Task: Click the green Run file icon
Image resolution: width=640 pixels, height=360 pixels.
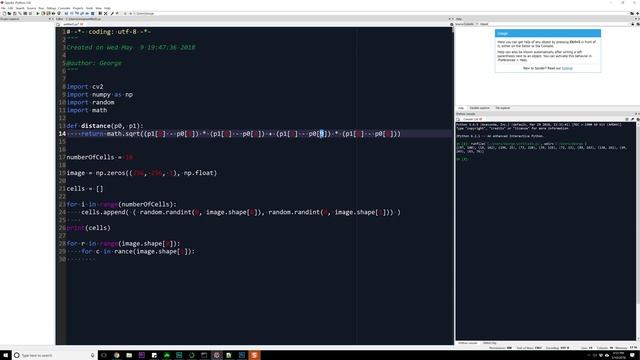Action: pyautogui.click(x=38, y=13)
